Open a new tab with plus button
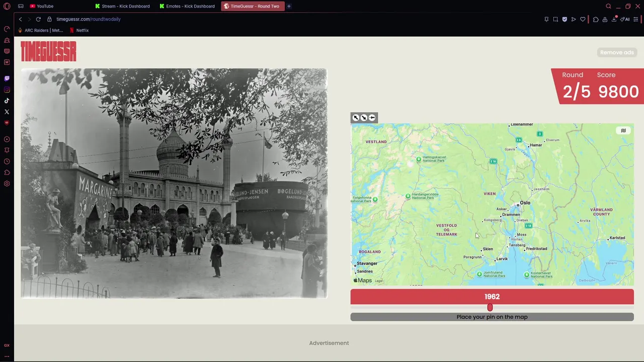This screenshot has width=644, height=362. [289, 6]
